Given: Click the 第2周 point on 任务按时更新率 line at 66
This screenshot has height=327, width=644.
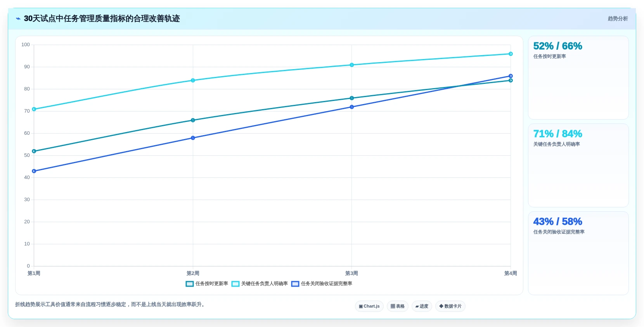Looking at the screenshot, I should pos(193,120).
